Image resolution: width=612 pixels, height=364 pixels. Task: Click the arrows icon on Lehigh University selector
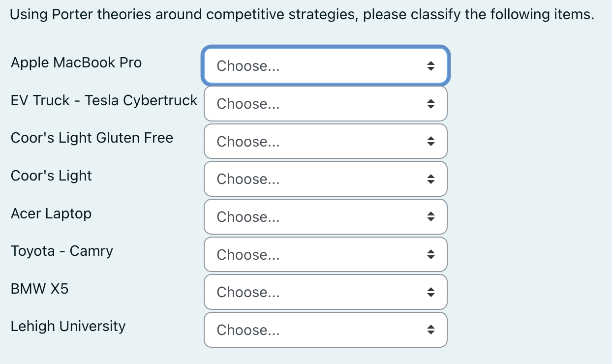tap(430, 330)
